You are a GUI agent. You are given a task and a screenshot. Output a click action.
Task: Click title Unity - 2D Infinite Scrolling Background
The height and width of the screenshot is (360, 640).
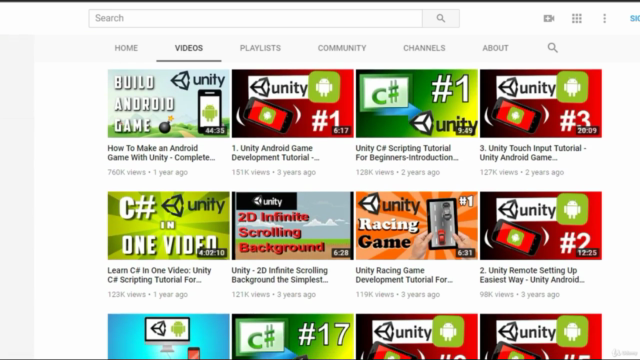point(280,275)
